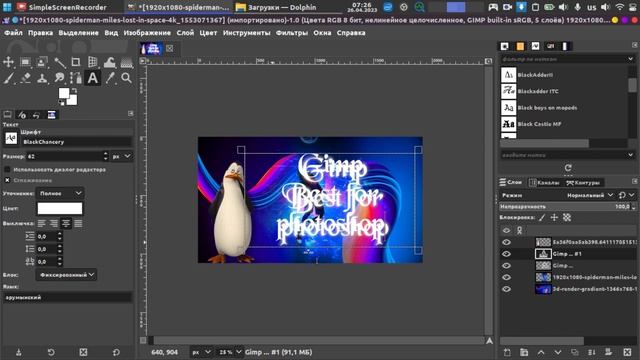This screenshot has height=360, width=640.
Task: Open the px size unit dropdown
Action: pyautogui.click(x=122, y=156)
